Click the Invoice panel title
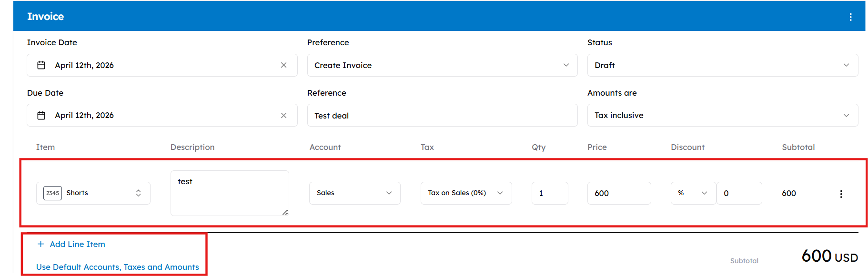 (x=45, y=17)
